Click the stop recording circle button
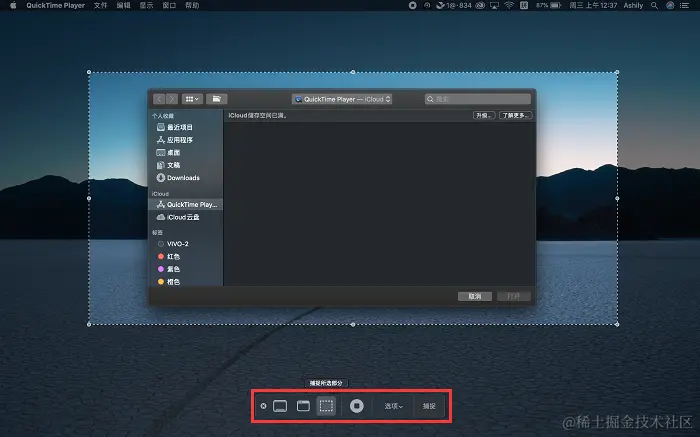Viewport: 700px width, 437px height. tap(356, 406)
